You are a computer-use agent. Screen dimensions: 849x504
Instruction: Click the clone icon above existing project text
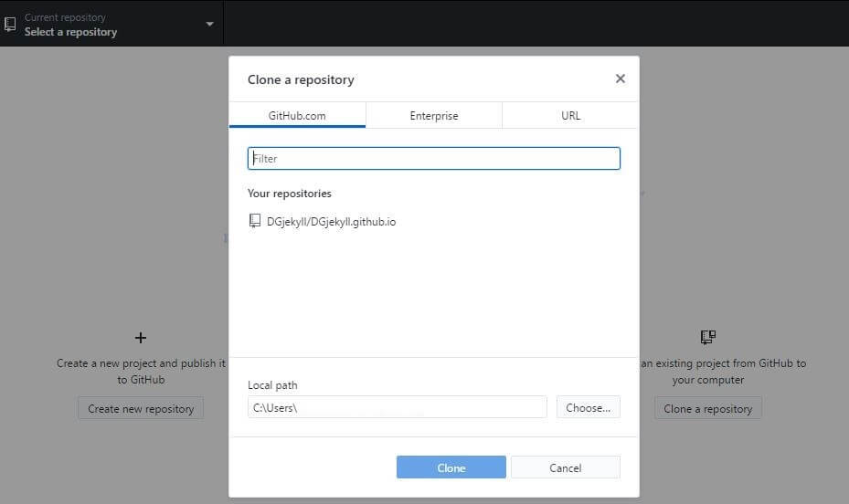[707, 338]
